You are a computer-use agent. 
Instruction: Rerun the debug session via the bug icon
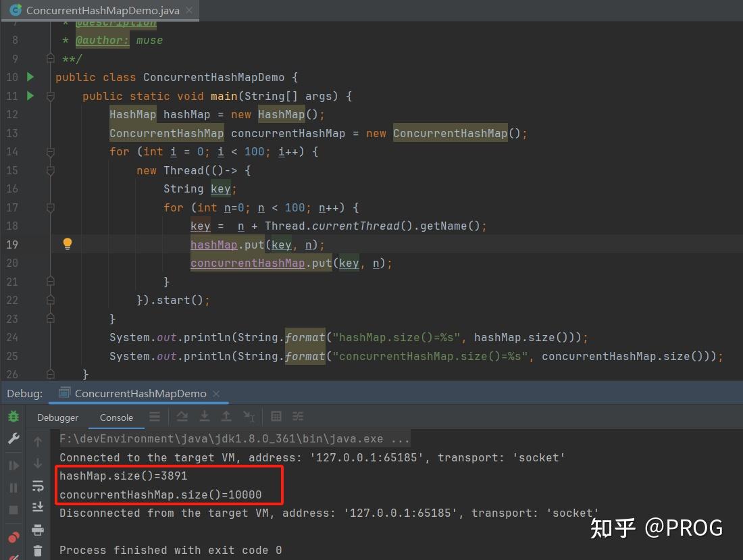pyautogui.click(x=12, y=417)
